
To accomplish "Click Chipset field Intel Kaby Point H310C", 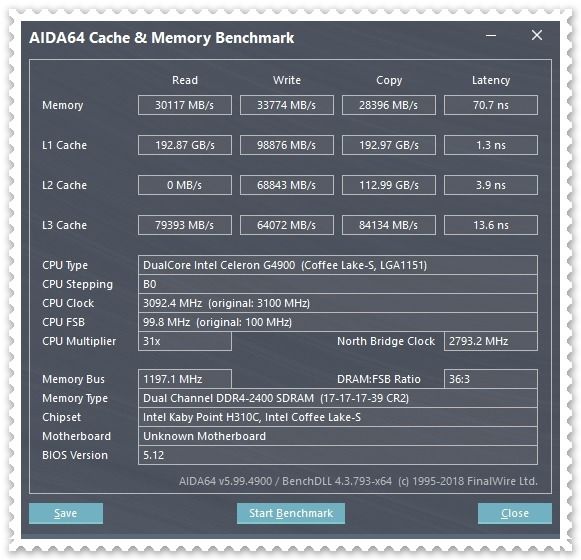I will coord(338,417).
